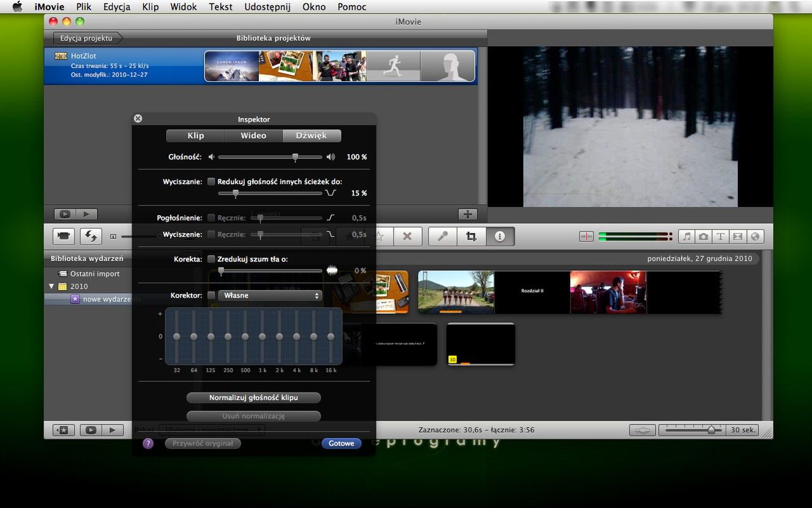Viewport: 812px width, 508px height.
Task: Toggle the Korektor equalizer checkbox
Action: [212, 295]
